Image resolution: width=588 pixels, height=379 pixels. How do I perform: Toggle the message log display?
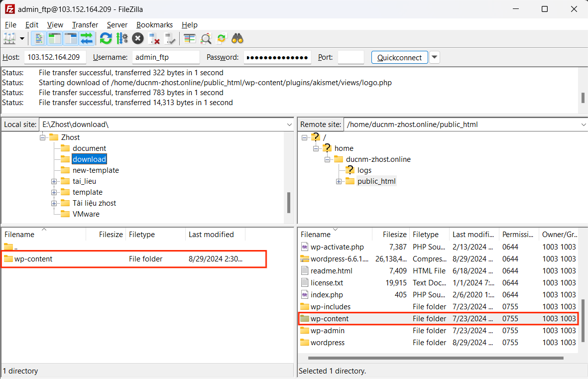(39, 38)
